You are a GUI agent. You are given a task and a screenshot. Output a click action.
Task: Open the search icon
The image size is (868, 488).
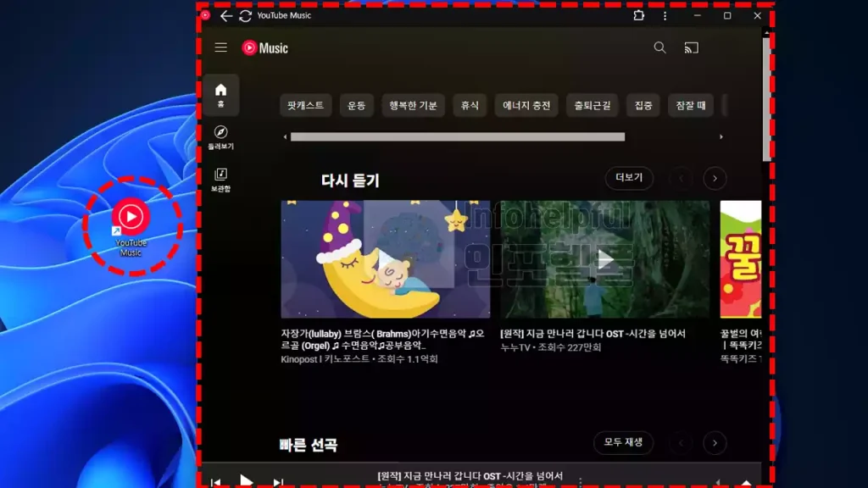point(659,47)
